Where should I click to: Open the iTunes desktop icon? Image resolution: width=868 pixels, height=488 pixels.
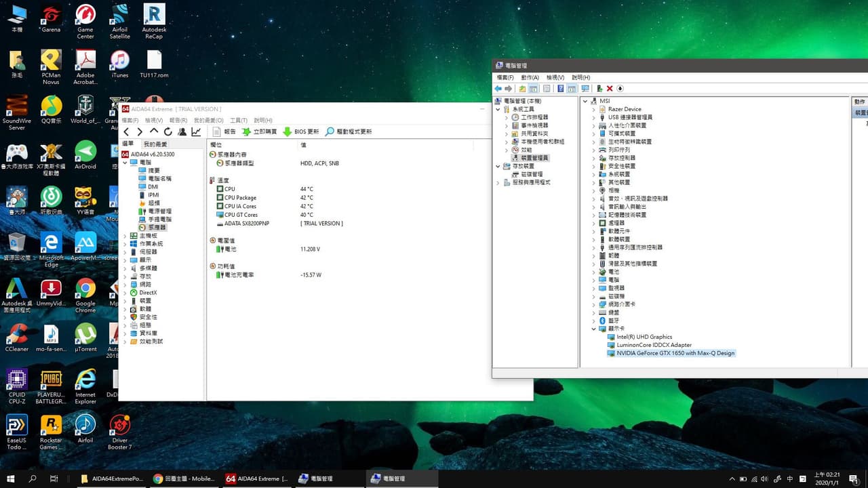click(119, 65)
